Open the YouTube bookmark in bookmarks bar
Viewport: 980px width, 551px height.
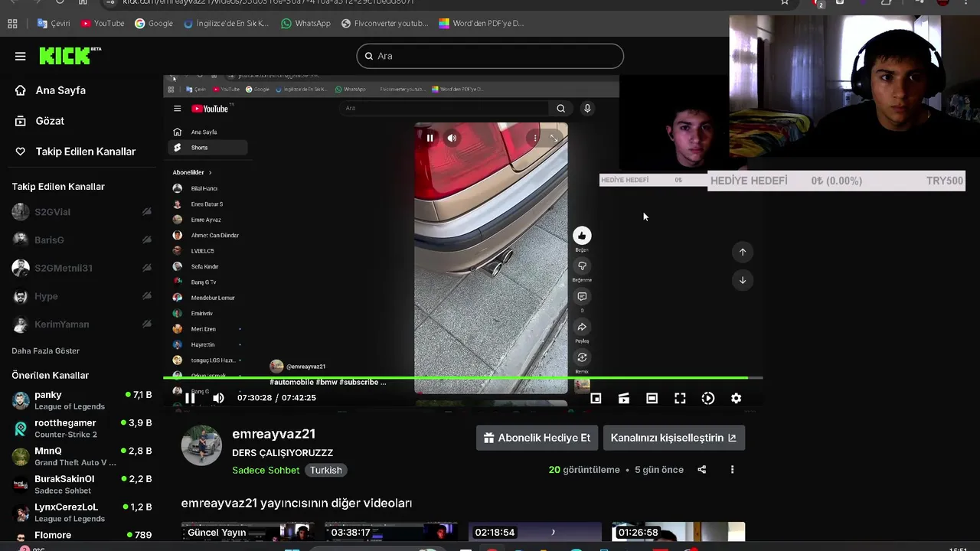[103, 24]
